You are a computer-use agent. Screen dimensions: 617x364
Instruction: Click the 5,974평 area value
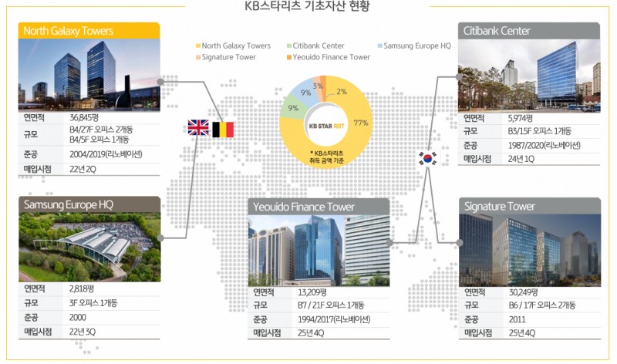[521, 118]
